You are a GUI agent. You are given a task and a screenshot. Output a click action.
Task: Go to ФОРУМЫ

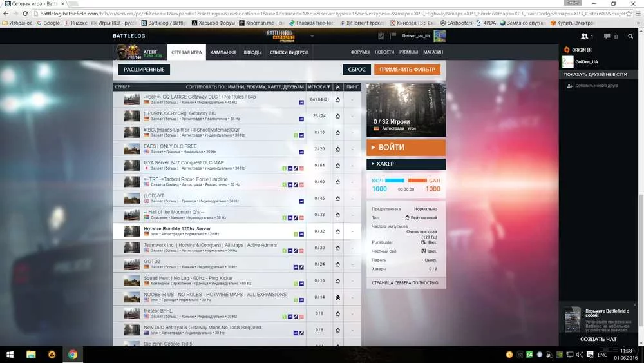coord(360,52)
